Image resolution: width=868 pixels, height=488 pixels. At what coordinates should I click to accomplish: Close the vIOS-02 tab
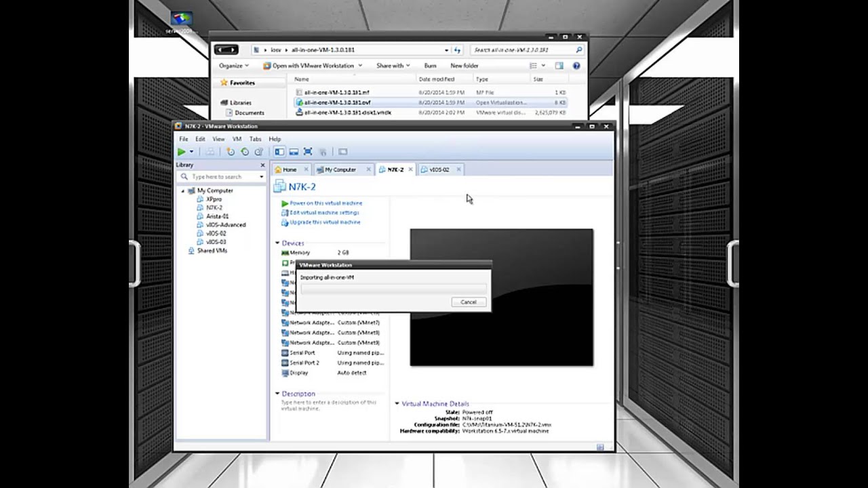click(458, 169)
